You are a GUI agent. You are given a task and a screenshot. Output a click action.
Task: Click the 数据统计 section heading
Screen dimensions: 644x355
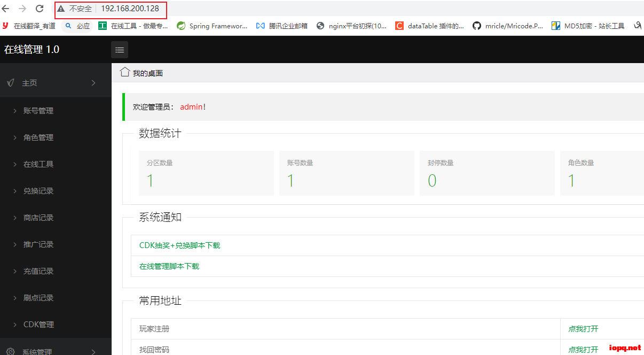pyautogui.click(x=160, y=134)
